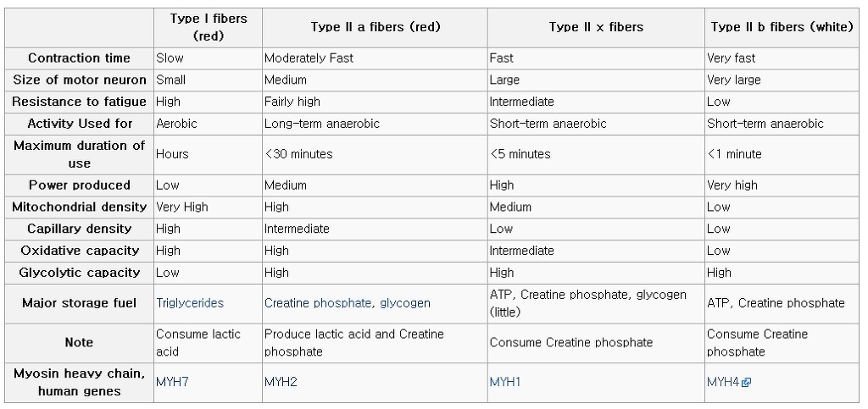The width and height of the screenshot is (868, 409).
Task: Click the Mitochondrial density row header
Action: pyautogui.click(x=79, y=207)
